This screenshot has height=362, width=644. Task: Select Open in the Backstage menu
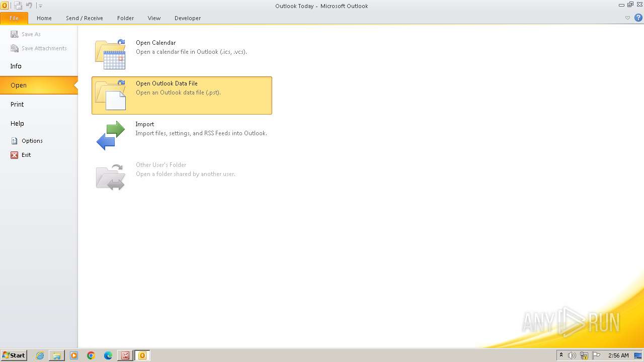(39, 85)
